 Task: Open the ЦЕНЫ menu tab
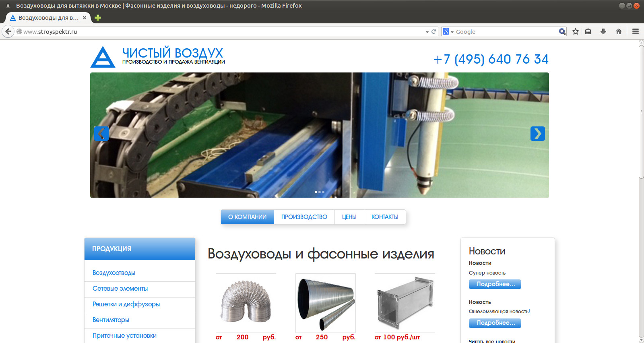tap(349, 217)
